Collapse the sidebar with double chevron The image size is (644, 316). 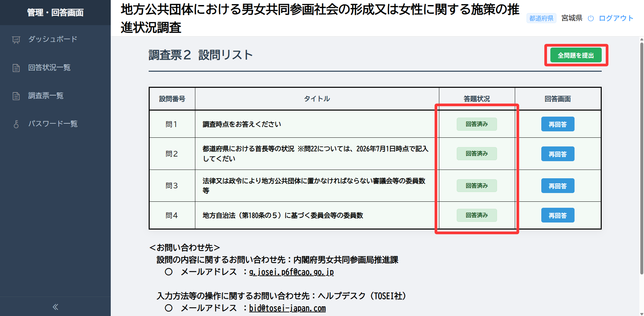55,307
